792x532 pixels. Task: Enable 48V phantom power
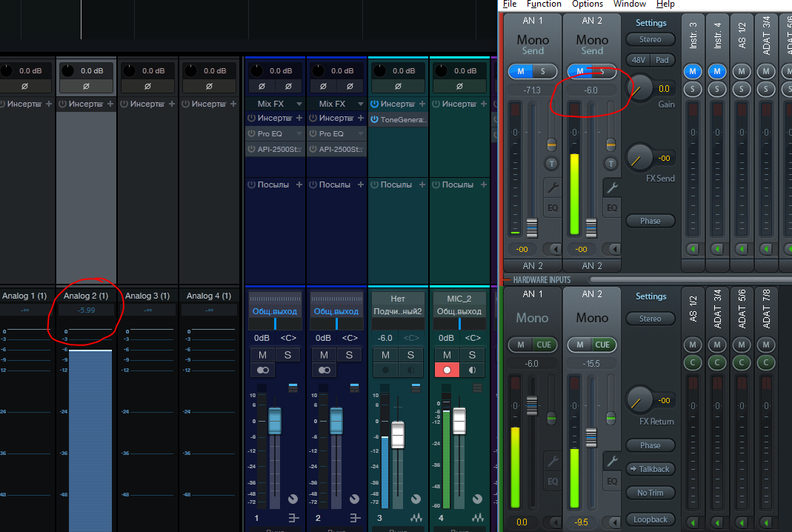(x=638, y=59)
